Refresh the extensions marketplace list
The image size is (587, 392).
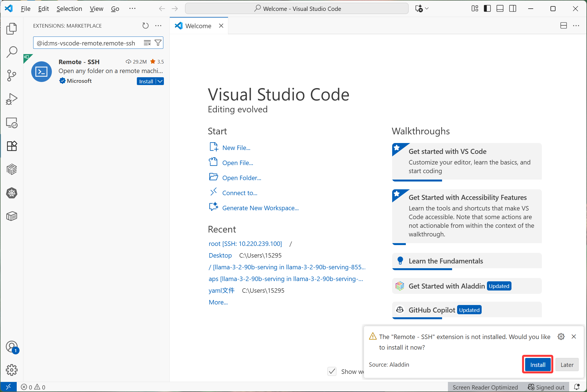[x=145, y=26]
